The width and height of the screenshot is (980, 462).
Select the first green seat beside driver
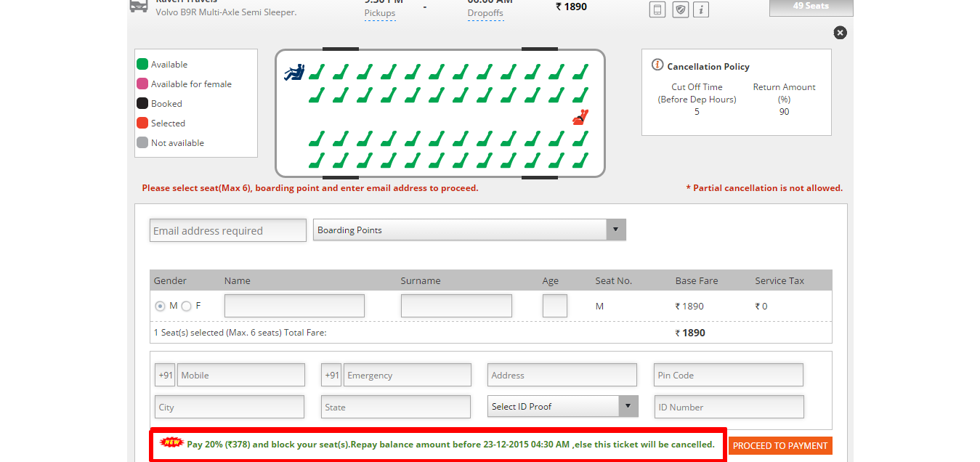[315, 72]
